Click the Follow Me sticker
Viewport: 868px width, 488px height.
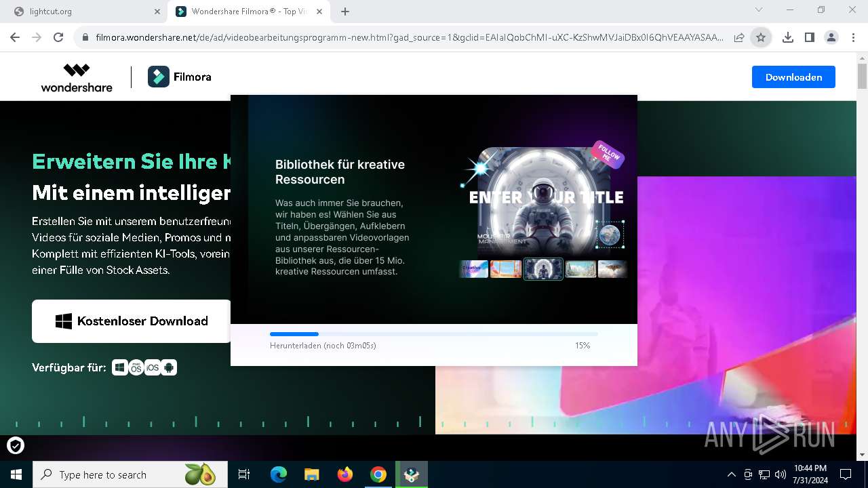point(608,155)
